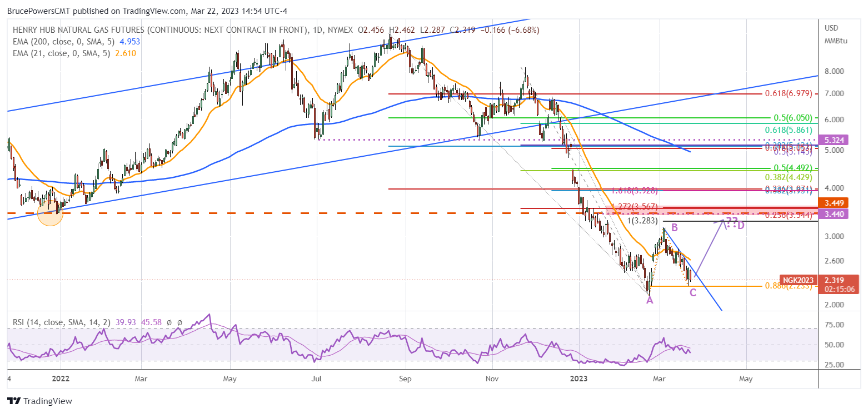Click the 8.000 price axis label
Viewport: 868px width, 413px height.
coord(835,71)
